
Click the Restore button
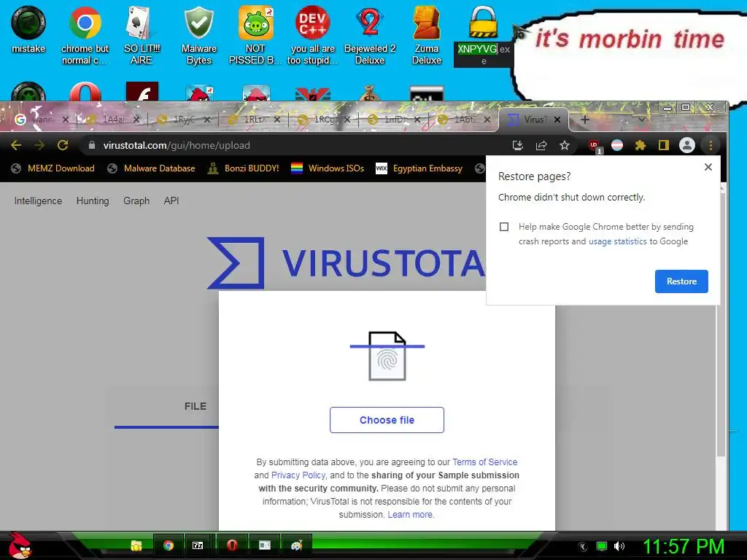click(x=681, y=281)
